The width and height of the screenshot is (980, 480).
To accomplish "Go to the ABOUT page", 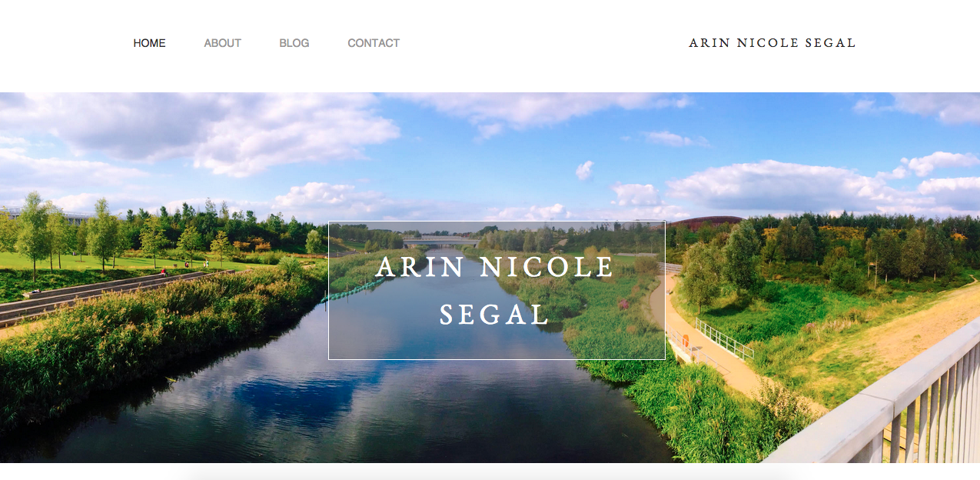I will coord(222,43).
